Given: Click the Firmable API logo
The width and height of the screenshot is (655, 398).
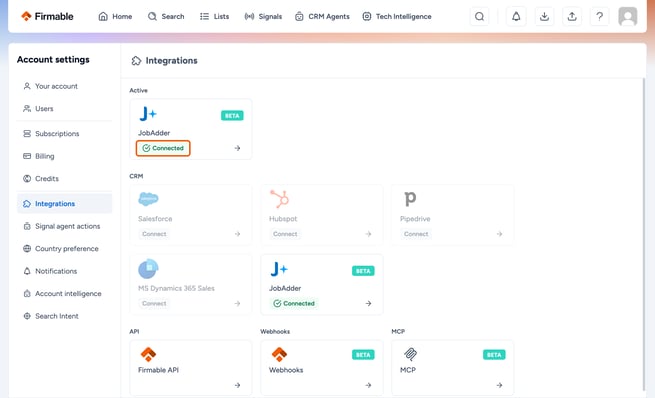Looking at the screenshot, I should pos(148,355).
